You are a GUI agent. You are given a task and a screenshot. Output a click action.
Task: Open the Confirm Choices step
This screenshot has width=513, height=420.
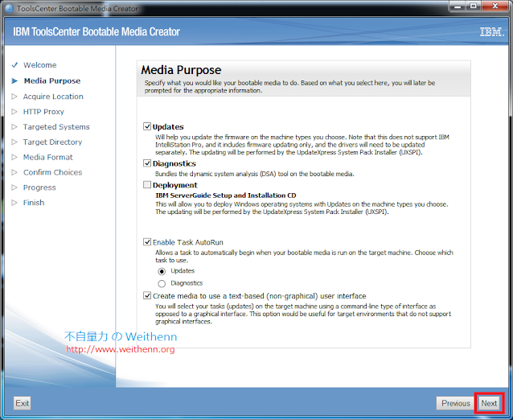click(53, 172)
